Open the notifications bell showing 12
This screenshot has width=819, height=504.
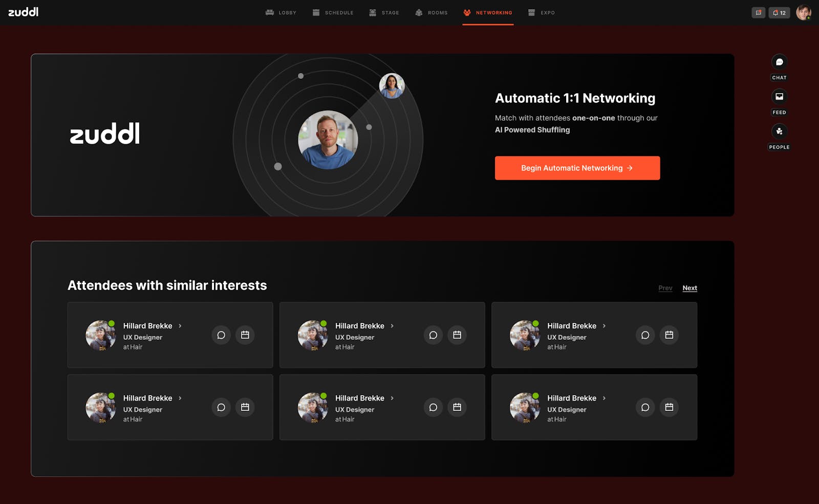[x=779, y=13]
